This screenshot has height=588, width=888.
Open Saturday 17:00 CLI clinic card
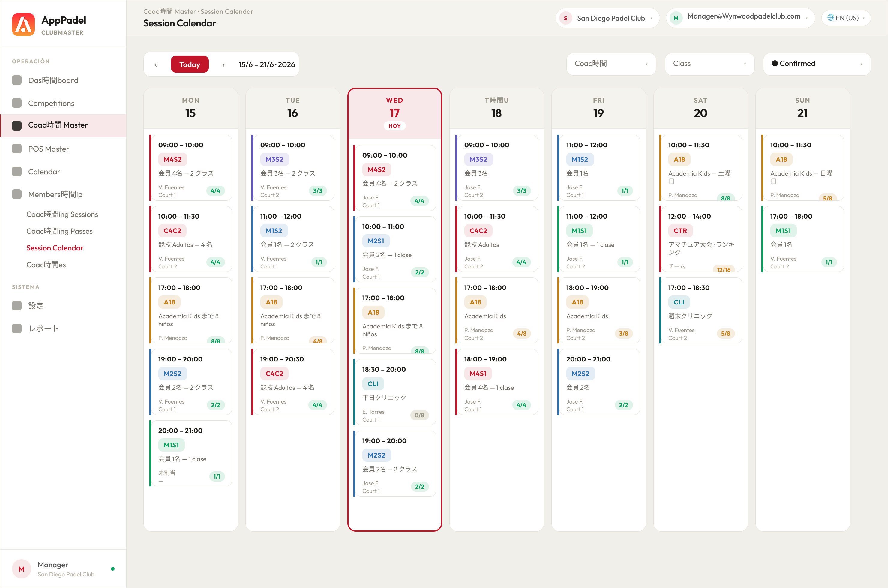pos(701,310)
